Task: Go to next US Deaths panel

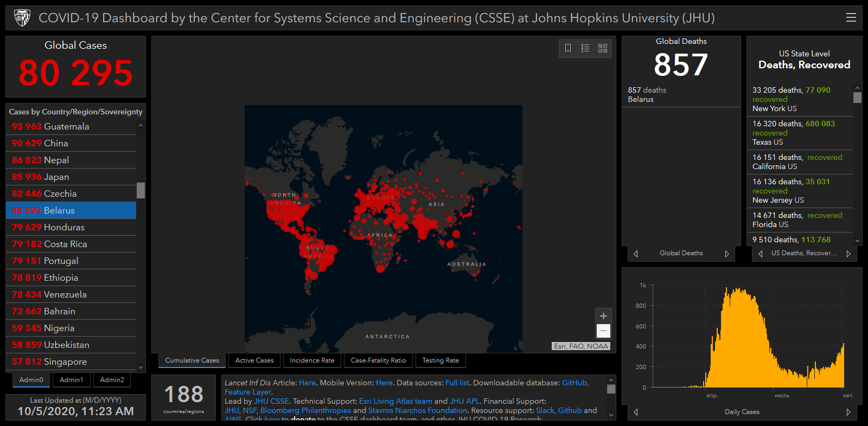Action: 848,254
